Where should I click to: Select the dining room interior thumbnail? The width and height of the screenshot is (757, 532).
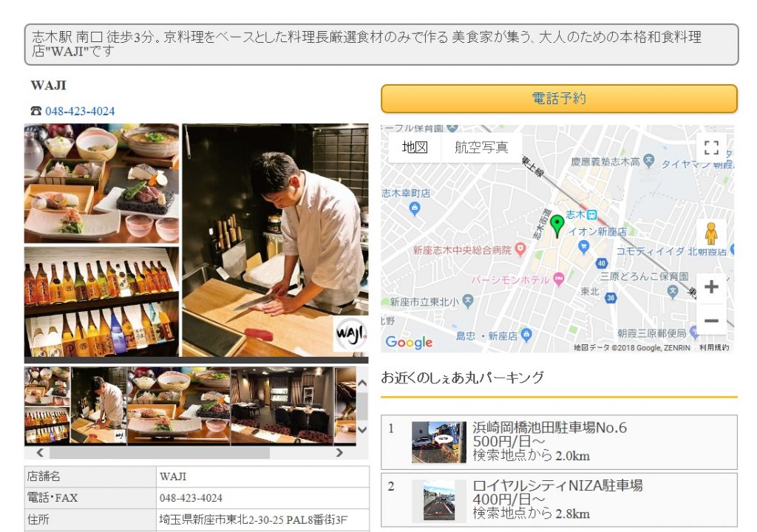click(282, 406)
